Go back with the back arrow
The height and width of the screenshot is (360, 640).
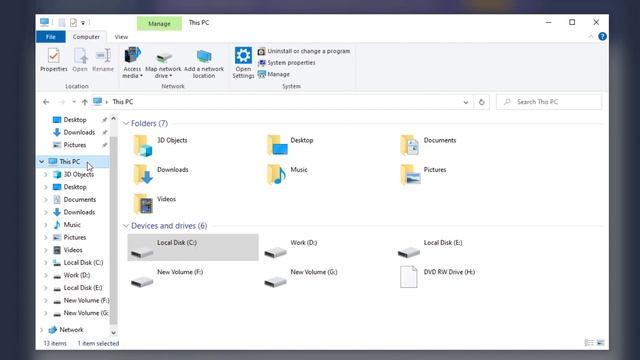point(46,102)
